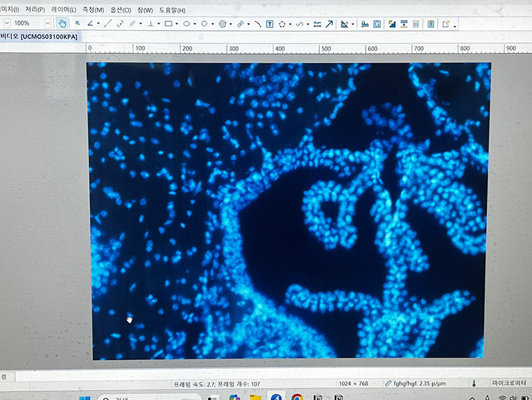Select the polygon measurement tool

(x=283, y=23)
